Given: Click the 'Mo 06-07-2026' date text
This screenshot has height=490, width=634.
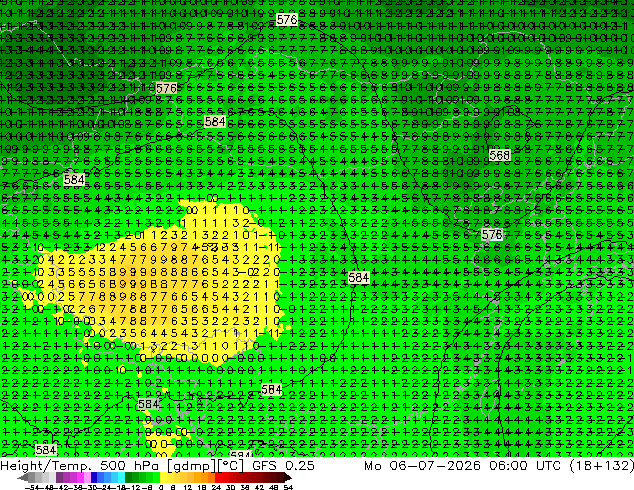Looking at the screenshot, I should click(422, 466).
